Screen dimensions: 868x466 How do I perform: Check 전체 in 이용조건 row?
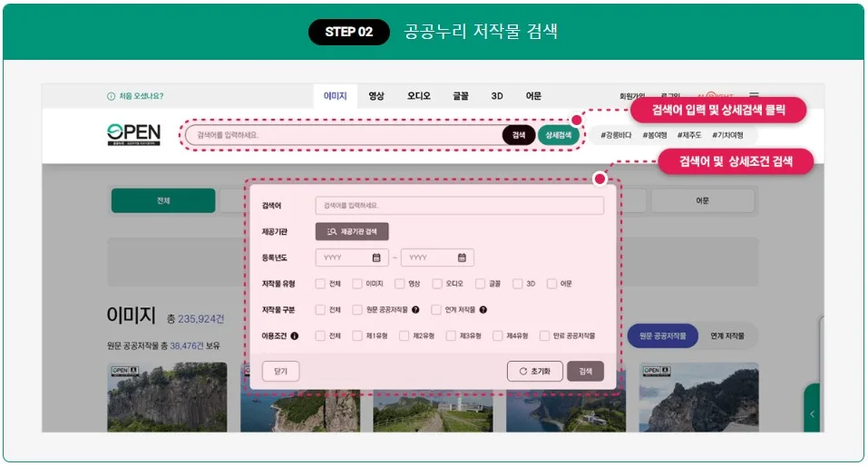(320, 336)
